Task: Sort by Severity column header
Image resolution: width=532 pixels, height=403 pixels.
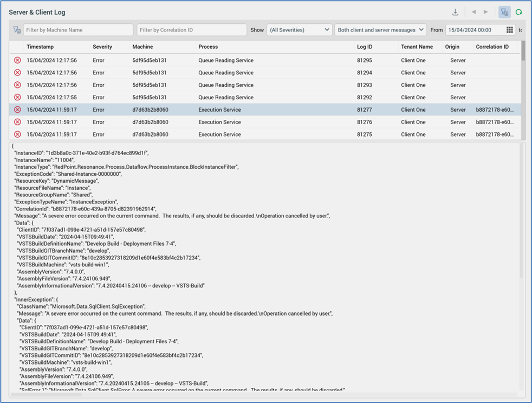Action: pyautogui.click(x=102, y=47)
